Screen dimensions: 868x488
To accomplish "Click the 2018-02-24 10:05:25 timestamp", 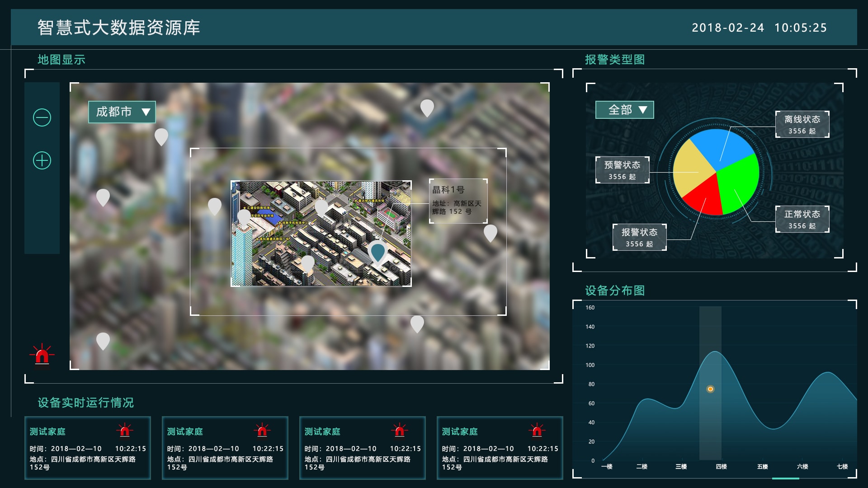I will (759, 28).
